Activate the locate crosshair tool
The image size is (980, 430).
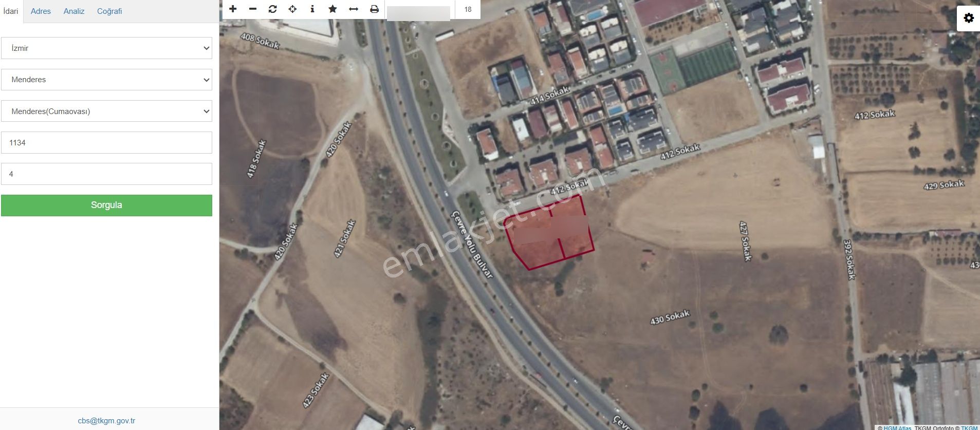pyautogui.click(x=292, y=9)
